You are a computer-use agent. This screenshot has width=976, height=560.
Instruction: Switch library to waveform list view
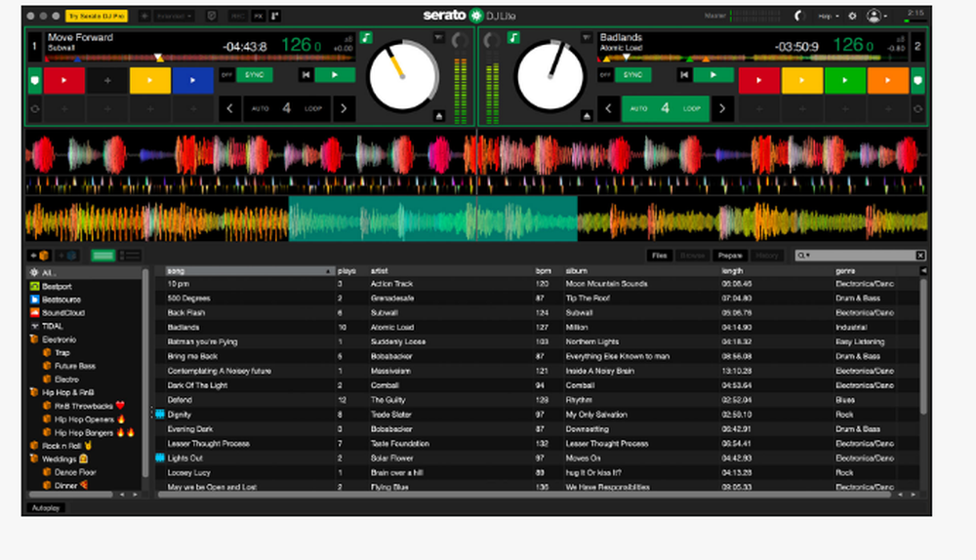pyautogui.click(x=103, y=255)
